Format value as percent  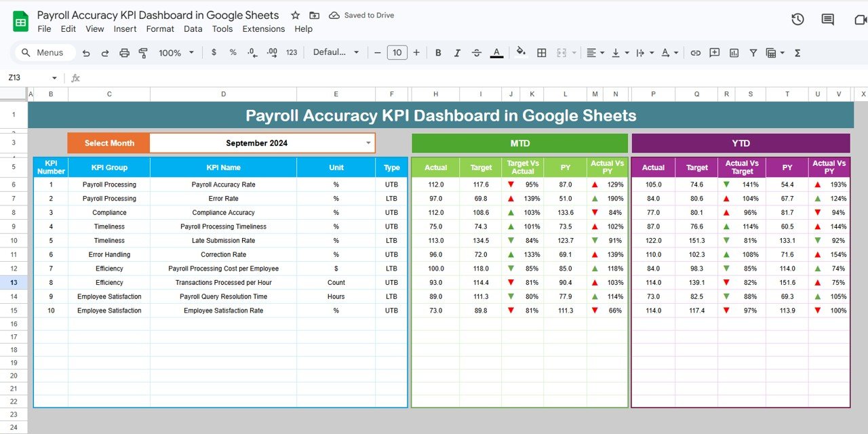(x=233, y=52)
